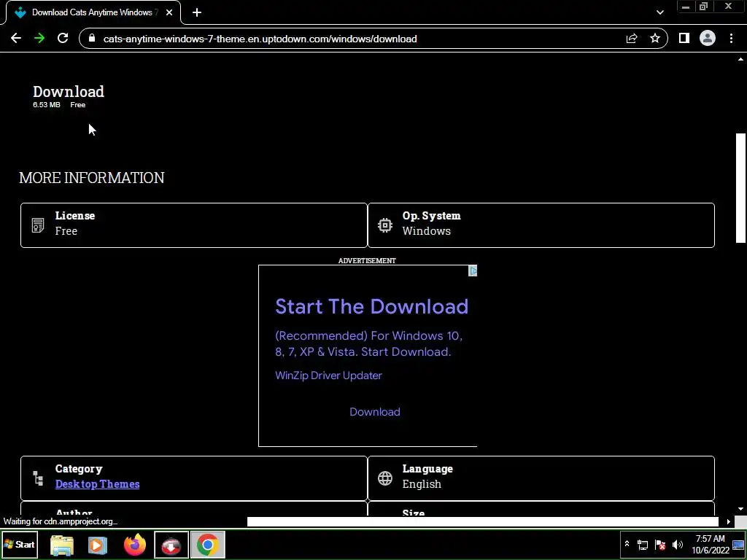
Task: Select the Download Cats Anytime Windows tab
Action: pyautogui.click(x=93, y=13)
